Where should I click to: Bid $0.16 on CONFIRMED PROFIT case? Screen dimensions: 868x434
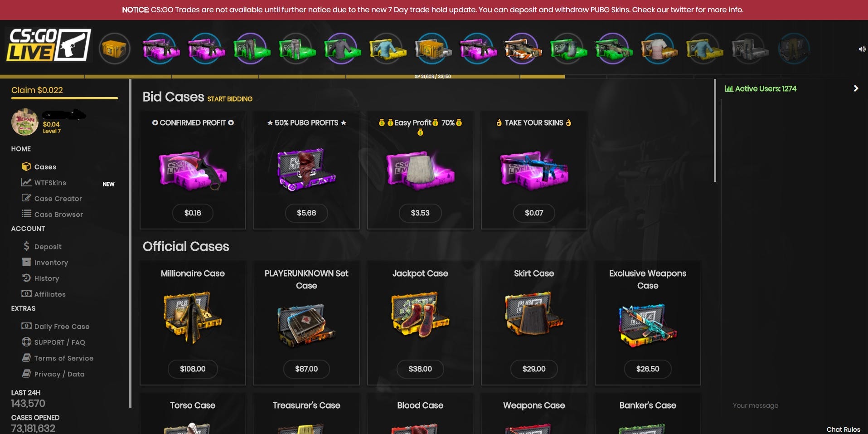tap(193, 213)
